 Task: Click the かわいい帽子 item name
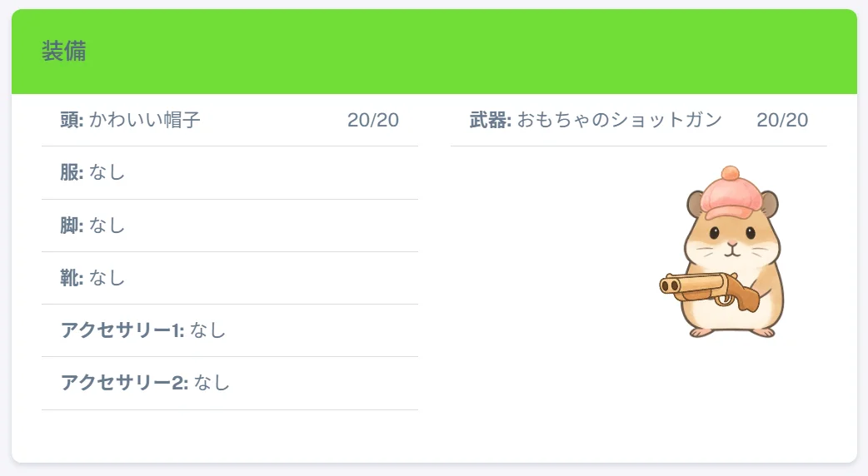[144, 120]
